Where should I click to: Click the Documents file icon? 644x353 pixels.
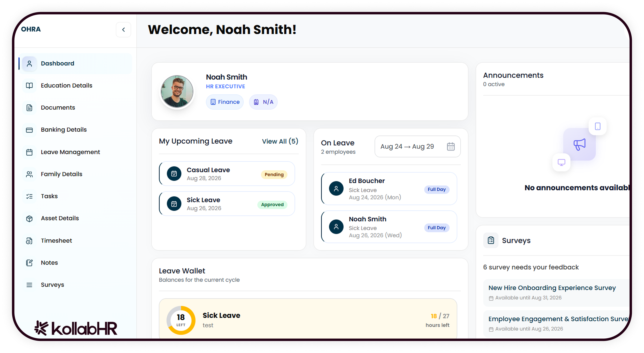(x=29, y=108)
